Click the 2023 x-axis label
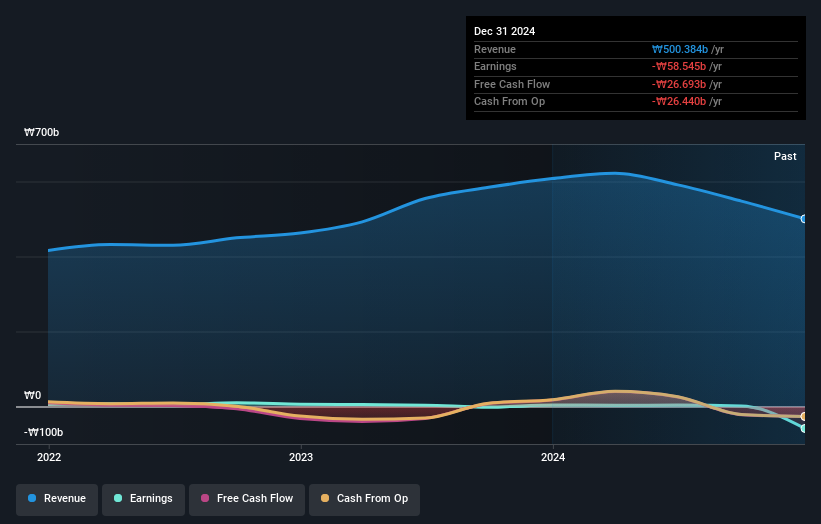This screenshot has width=821, height=524. tap(301, 457)
